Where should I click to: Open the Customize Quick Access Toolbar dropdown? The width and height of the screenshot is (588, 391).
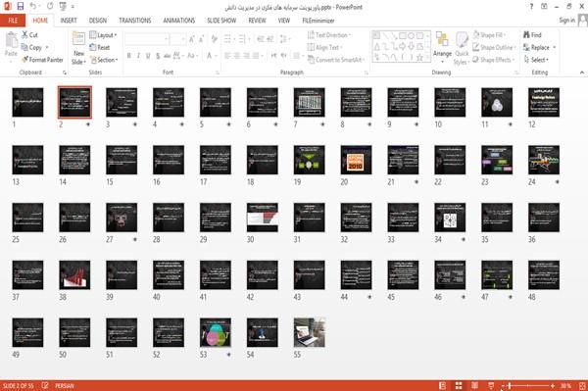[73, 7]
